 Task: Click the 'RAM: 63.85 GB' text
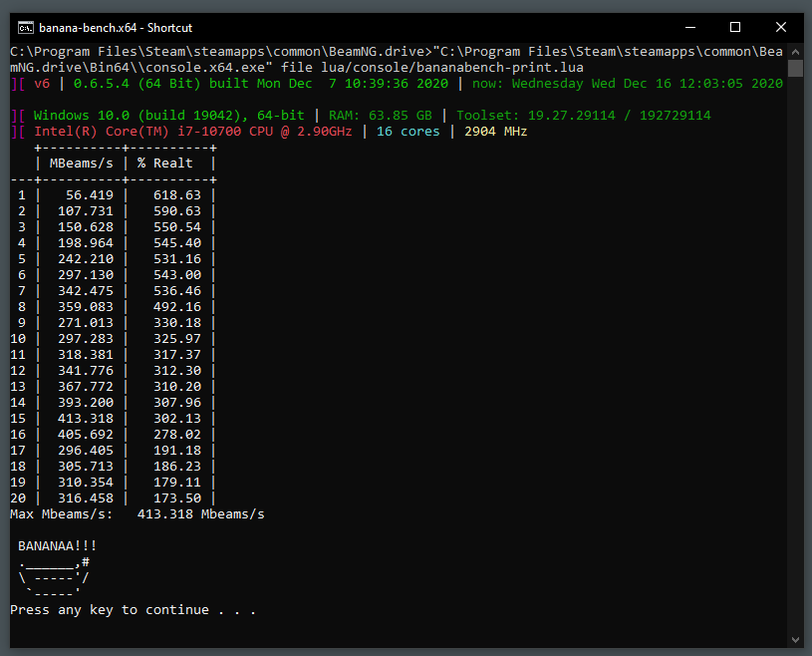point(381,116)
